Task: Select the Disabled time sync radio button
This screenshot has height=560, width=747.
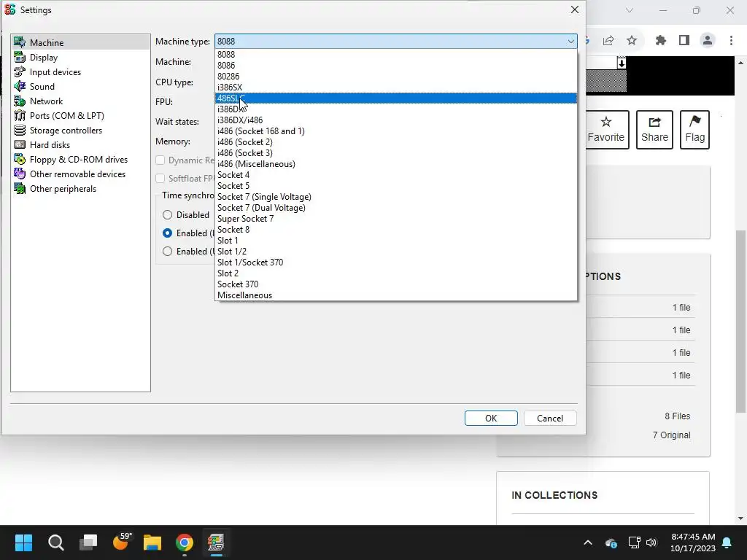Action: [167, 215]
